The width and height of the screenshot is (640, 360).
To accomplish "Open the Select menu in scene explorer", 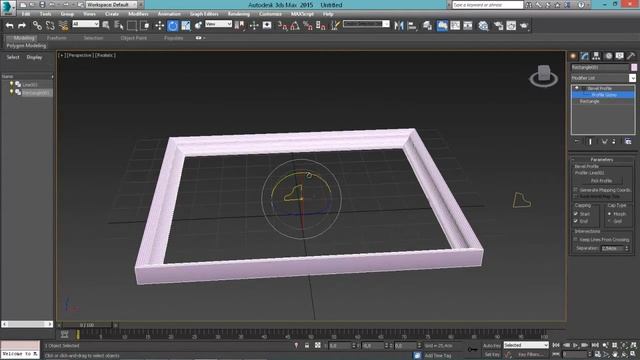I will [x=13, y=57].
